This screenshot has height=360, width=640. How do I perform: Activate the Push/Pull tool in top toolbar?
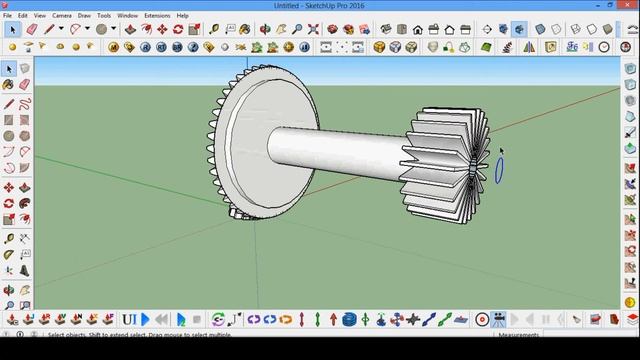(x=130, y=29)
